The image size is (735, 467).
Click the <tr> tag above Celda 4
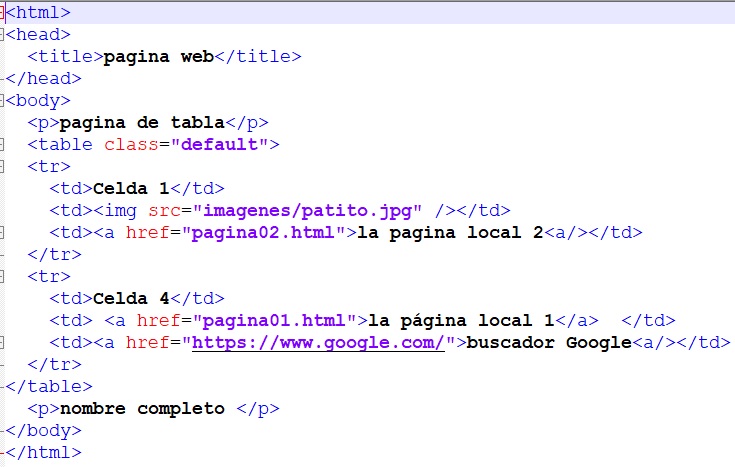[x=49, y=277]
